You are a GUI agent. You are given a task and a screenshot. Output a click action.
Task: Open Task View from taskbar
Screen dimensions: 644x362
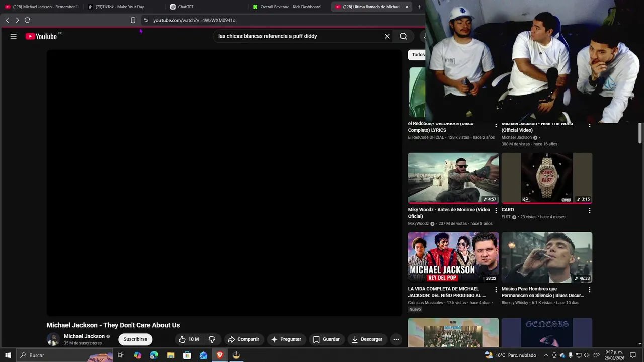(121, 355)
